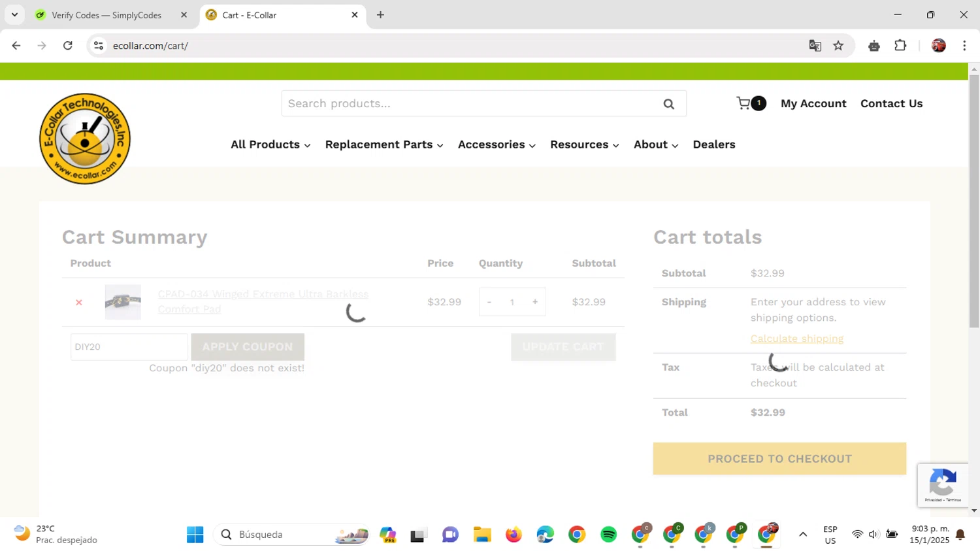Open Spotify from the taskbar
The image size is (980, 551).
[x=608, y=535]
